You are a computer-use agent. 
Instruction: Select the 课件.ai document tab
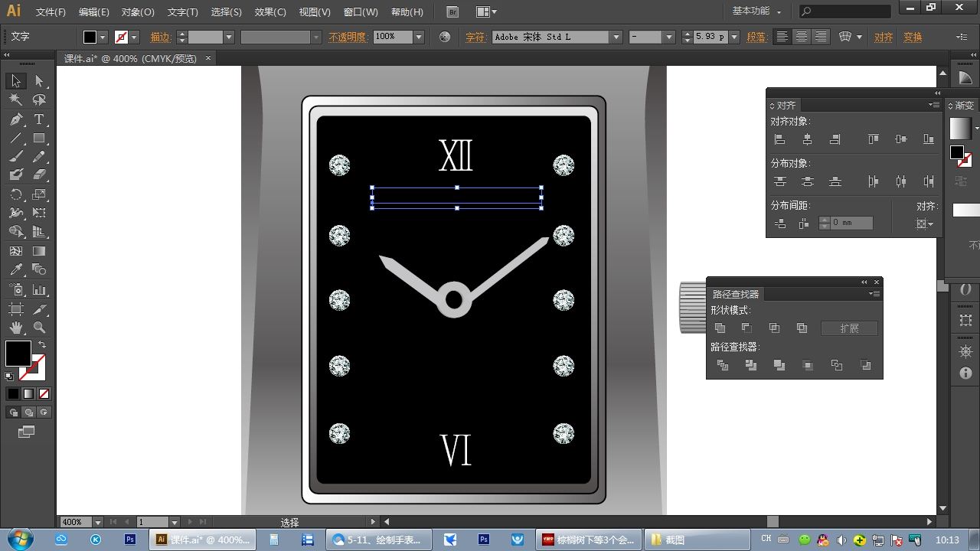click(x=130, y=58)
